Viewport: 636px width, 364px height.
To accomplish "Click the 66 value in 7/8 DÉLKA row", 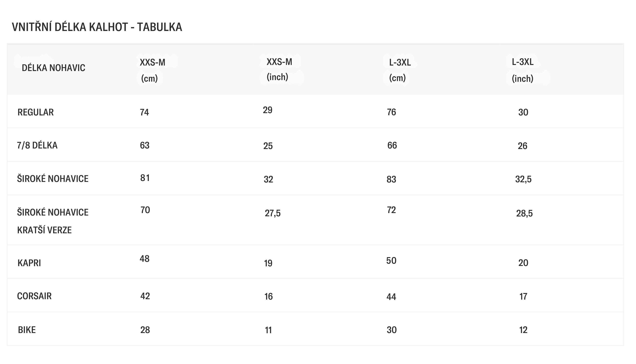I will pos(392,145).
